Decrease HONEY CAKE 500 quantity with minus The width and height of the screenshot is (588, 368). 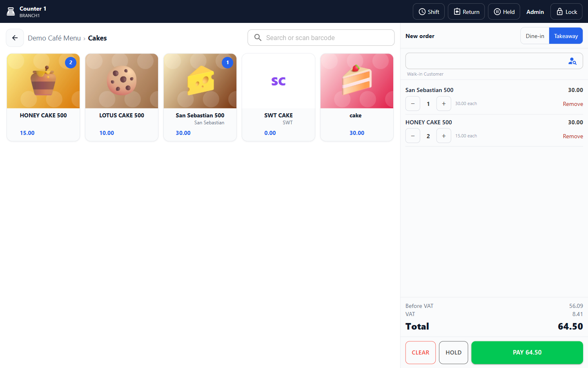click(413, 136)
